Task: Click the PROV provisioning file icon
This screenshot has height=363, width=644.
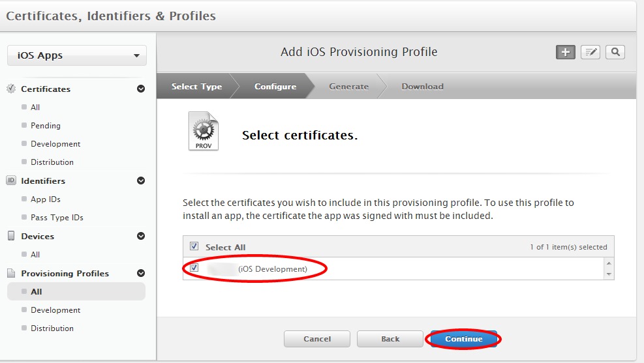Action: pyautogui.click(x=204, y=131)
